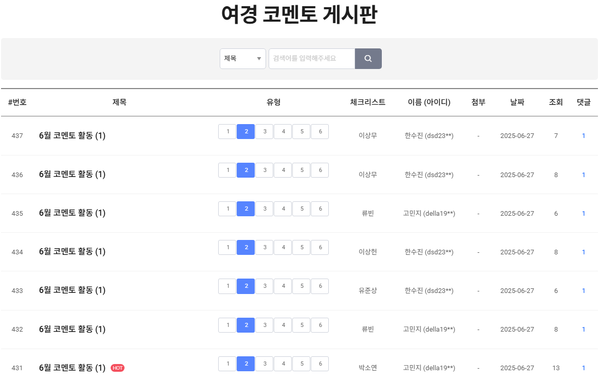Image resolution: width=600 pixels, height=380 pixels.
Task: Open post 435 titled 6월 코멘토 활동 (1)
Action: [x=72, y=213]
